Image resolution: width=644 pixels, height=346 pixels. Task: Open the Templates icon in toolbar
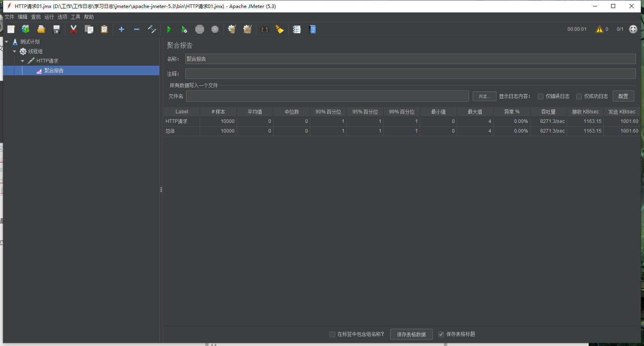(26, 29)
